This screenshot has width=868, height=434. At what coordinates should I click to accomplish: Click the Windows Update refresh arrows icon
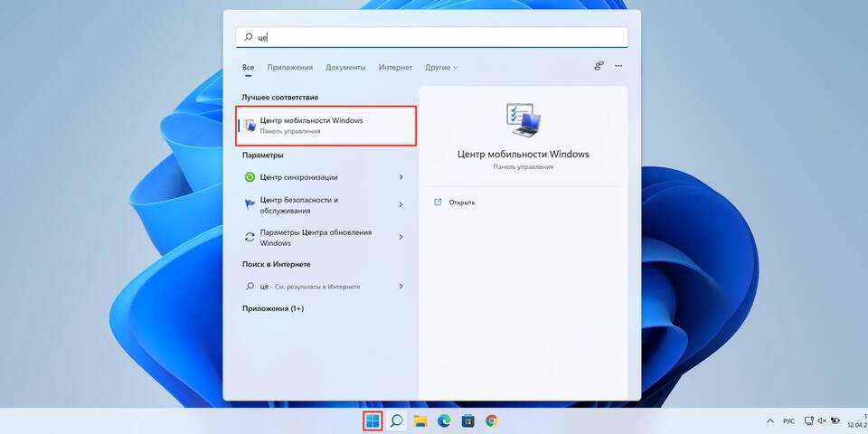point(250,237)
